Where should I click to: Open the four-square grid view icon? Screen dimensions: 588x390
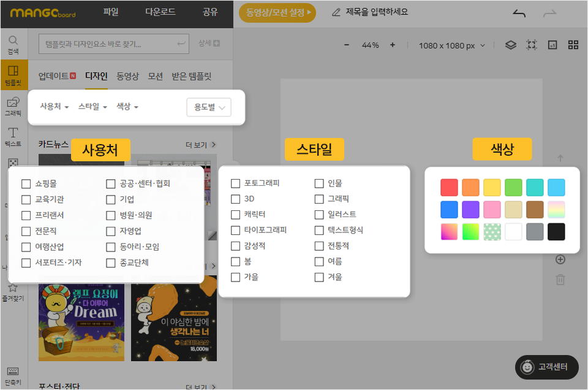573,45
